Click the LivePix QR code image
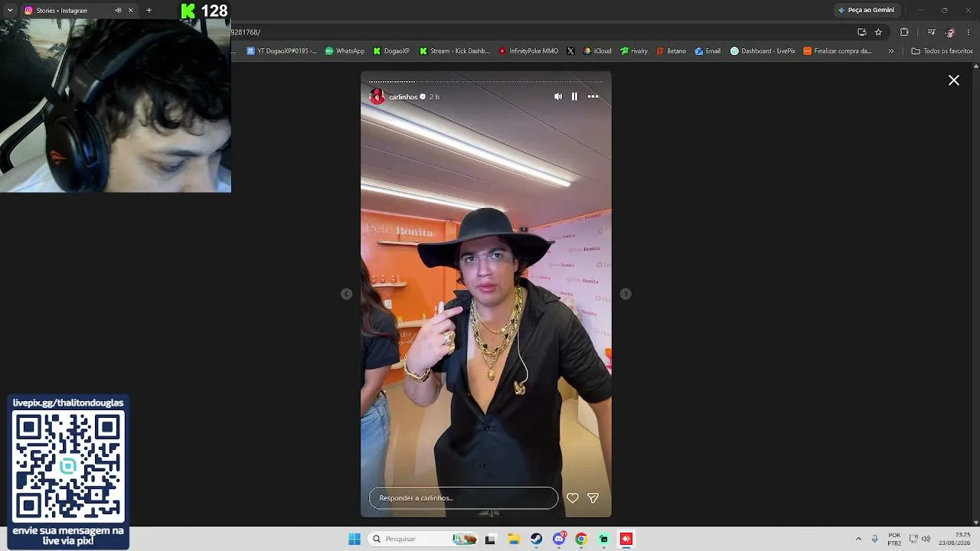 [68, 466]
